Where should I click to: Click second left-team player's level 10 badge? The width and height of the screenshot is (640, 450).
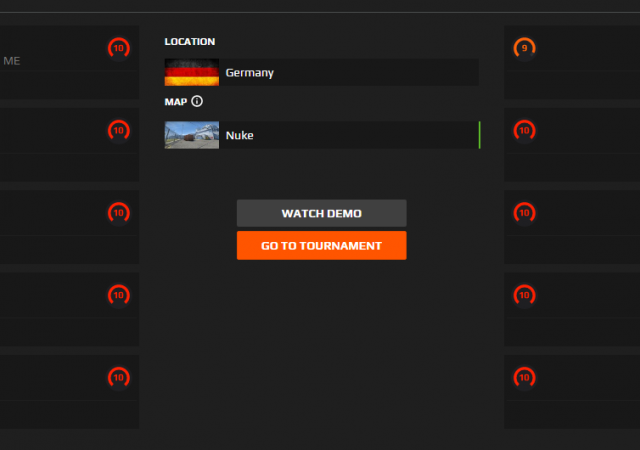(x=118, y=130)
